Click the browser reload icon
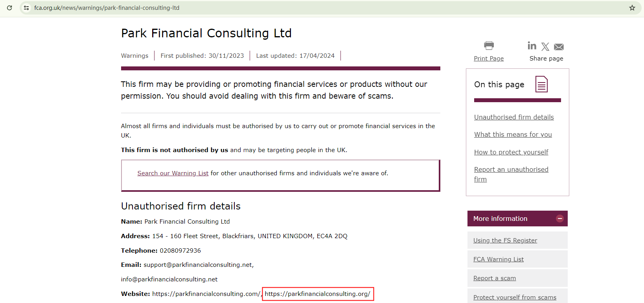The width and height of the screenshot is (644, 303). coord(9,8)
